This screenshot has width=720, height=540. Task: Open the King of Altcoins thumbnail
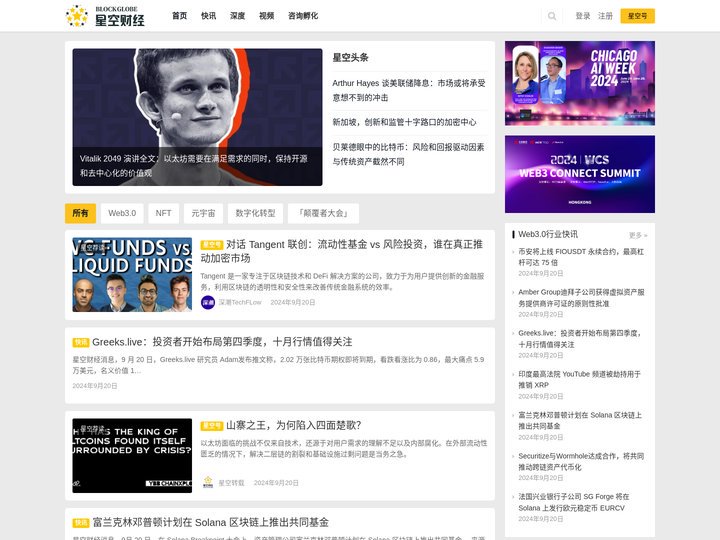coord(132,456)
